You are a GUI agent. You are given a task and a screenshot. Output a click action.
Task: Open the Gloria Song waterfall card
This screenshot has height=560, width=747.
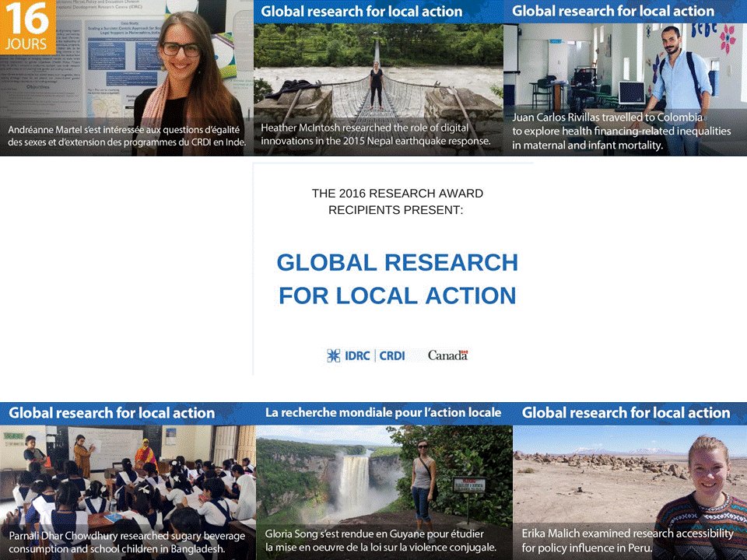point(384,481)
